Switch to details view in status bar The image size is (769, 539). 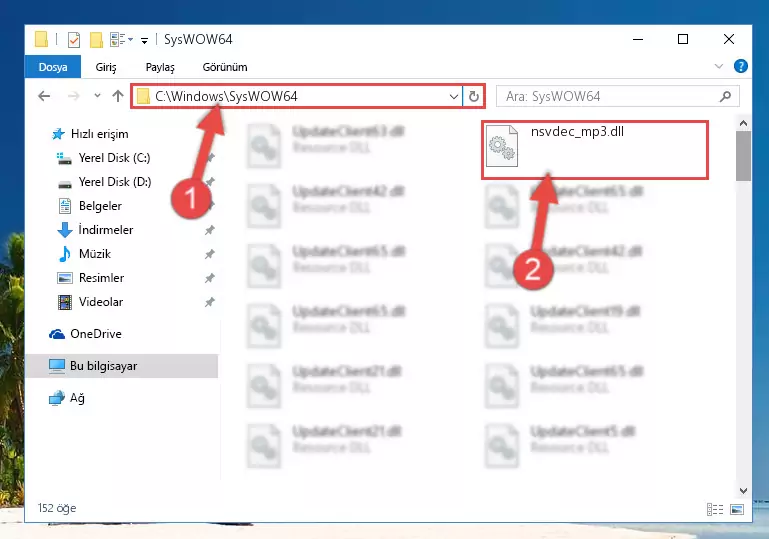(715, 510)
